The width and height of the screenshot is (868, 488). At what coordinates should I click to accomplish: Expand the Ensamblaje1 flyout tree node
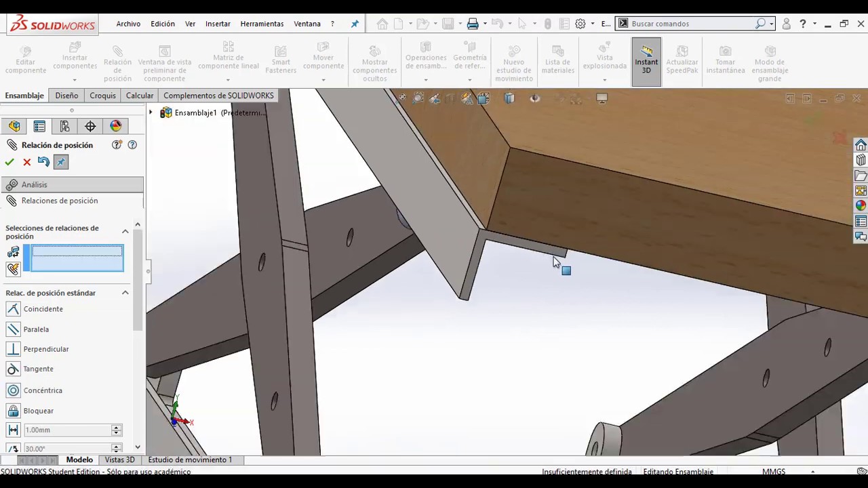[151, 113]
